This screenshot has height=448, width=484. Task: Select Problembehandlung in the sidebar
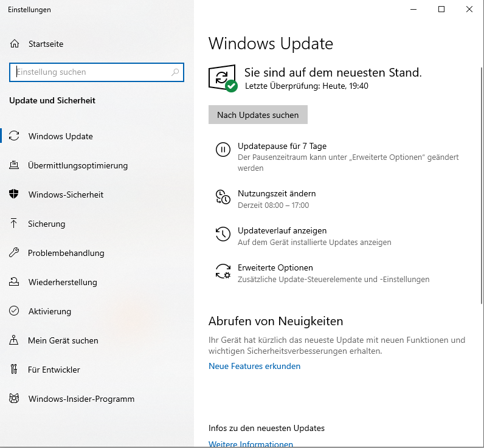coord(66,253)
